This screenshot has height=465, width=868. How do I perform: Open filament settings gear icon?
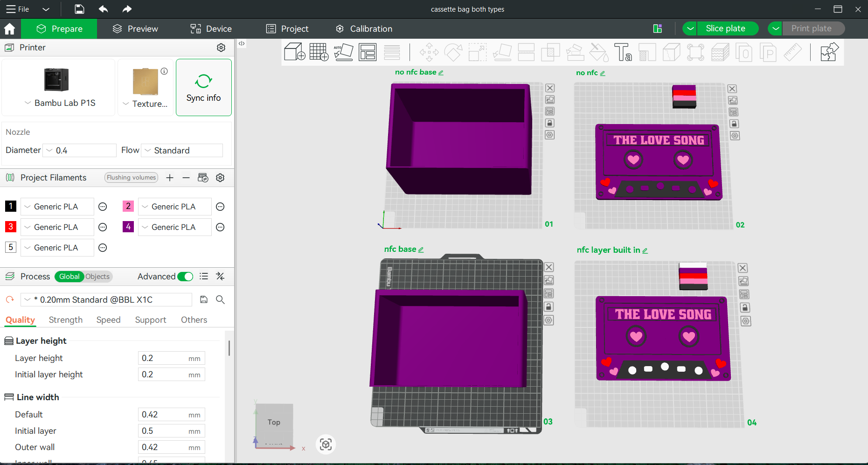tap(220, 178)
